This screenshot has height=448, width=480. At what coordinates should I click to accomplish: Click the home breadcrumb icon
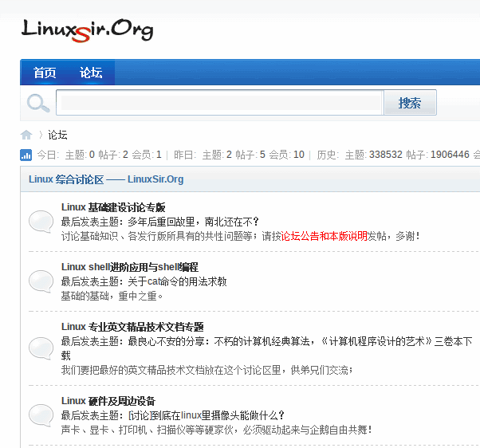[x=26, y=135]
